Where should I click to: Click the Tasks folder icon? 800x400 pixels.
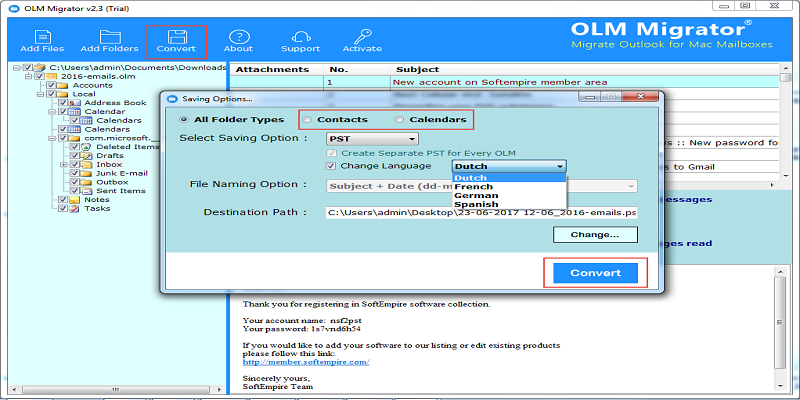point(74,208)
